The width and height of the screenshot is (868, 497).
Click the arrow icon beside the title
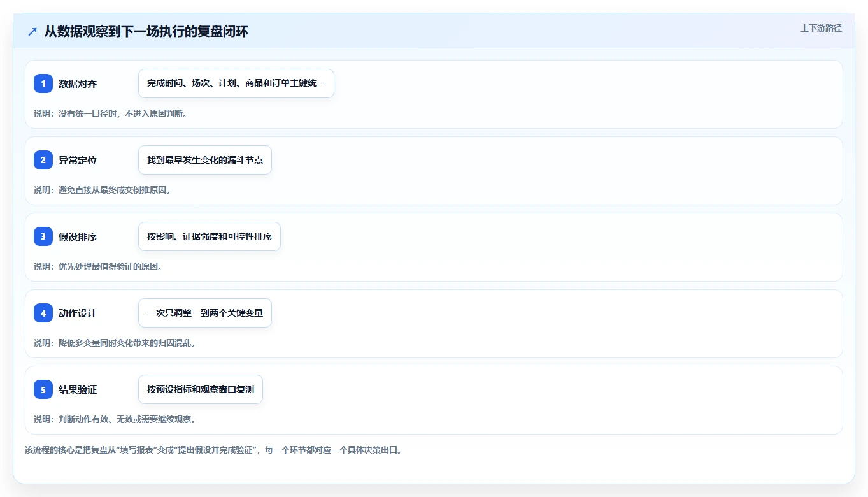point(32,31)
